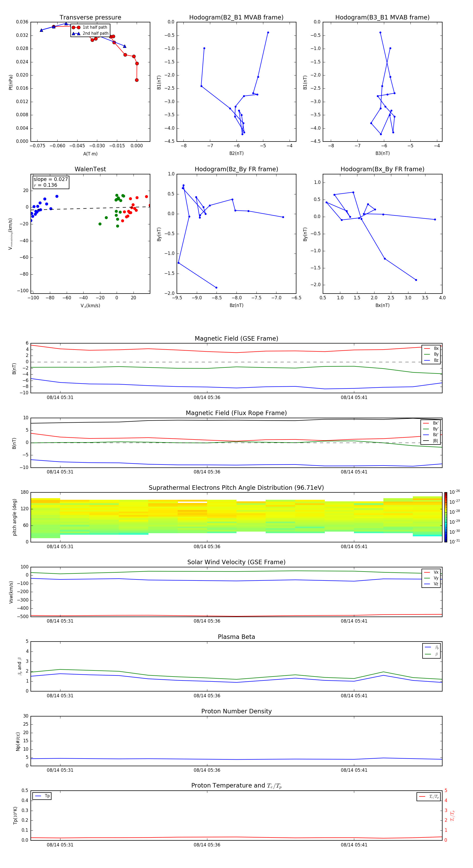Click the 'Bx(nT)' x-axis label

tap(382, 305)
